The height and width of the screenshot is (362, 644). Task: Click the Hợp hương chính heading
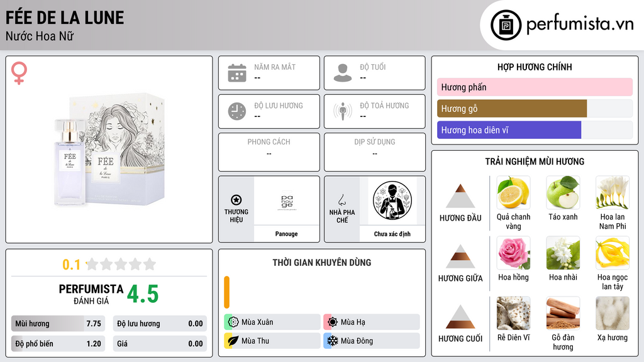click(x=535, y=67)
